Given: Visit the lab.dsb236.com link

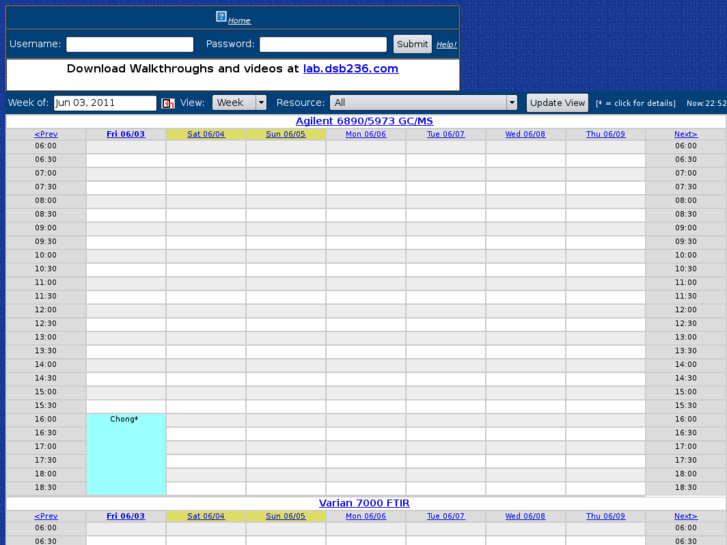Looking at the screenshot, I should point(351,69).
